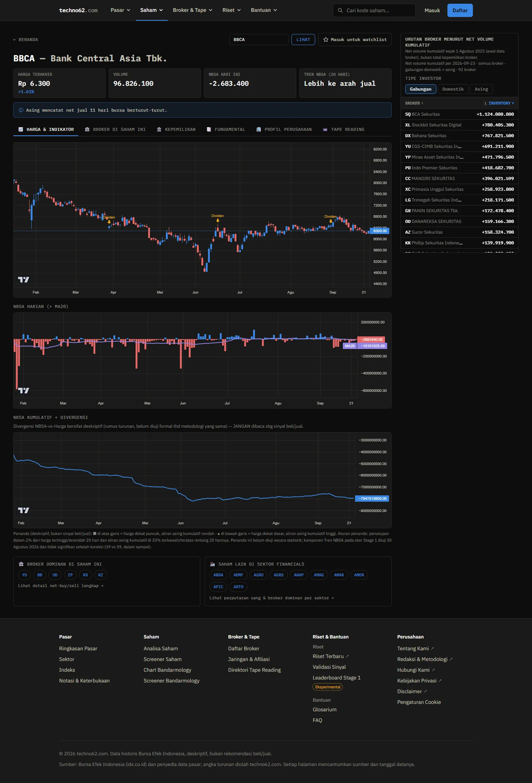Click the Dividen arrow marker near July
This screenshot has height=783, width=532.
point(218,221)
